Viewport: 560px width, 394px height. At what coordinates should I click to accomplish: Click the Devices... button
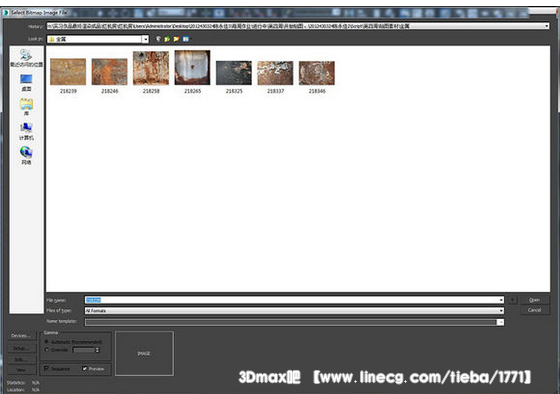[x=21, y=336]
